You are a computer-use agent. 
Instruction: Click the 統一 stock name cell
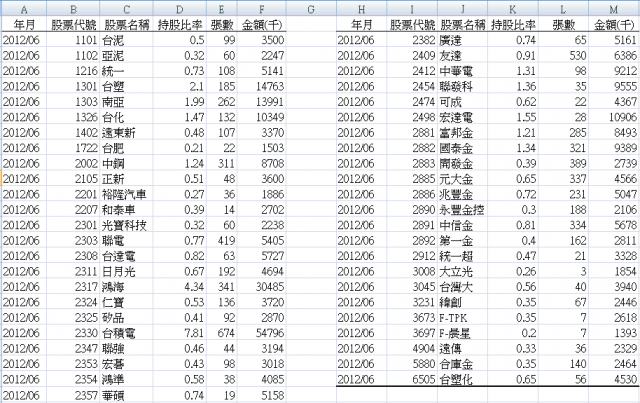[x=127, y=71]
